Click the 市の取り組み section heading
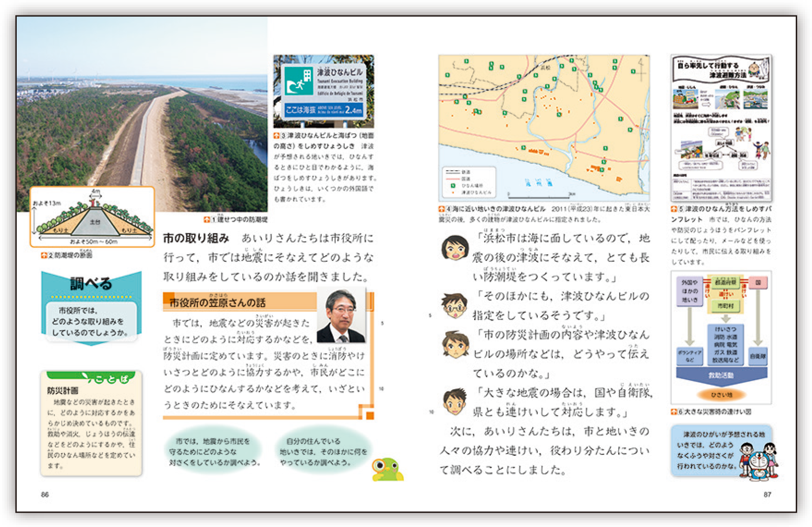 pos(196,238)
